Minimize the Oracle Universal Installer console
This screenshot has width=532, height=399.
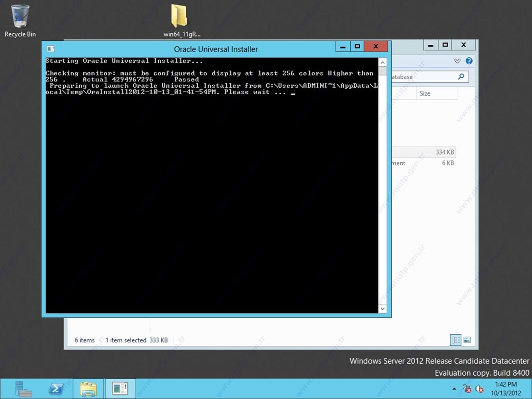point(343,46)
